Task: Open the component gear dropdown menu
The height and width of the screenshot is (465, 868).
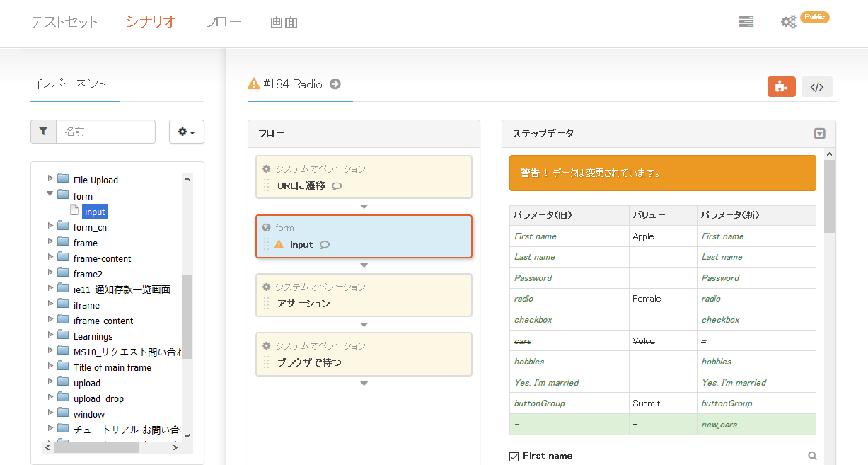Action: click(x=187, y=132)
